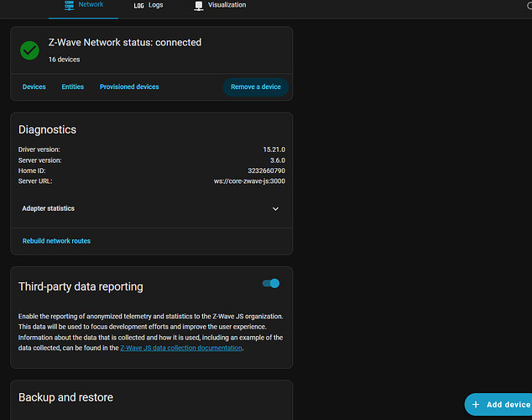Open the Adapter statistics section label
The width and height of the screenshot is (532, 420).
click(x=48, y=208)
